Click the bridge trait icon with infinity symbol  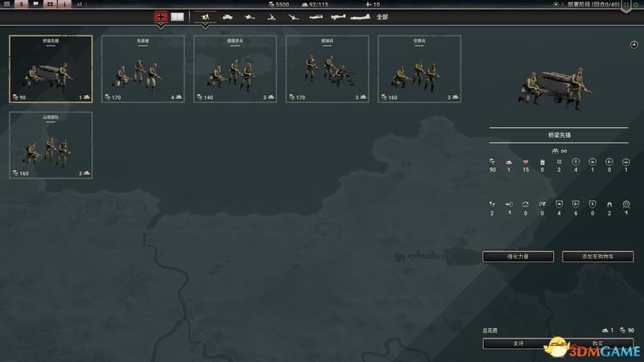[x=559, y=151]
